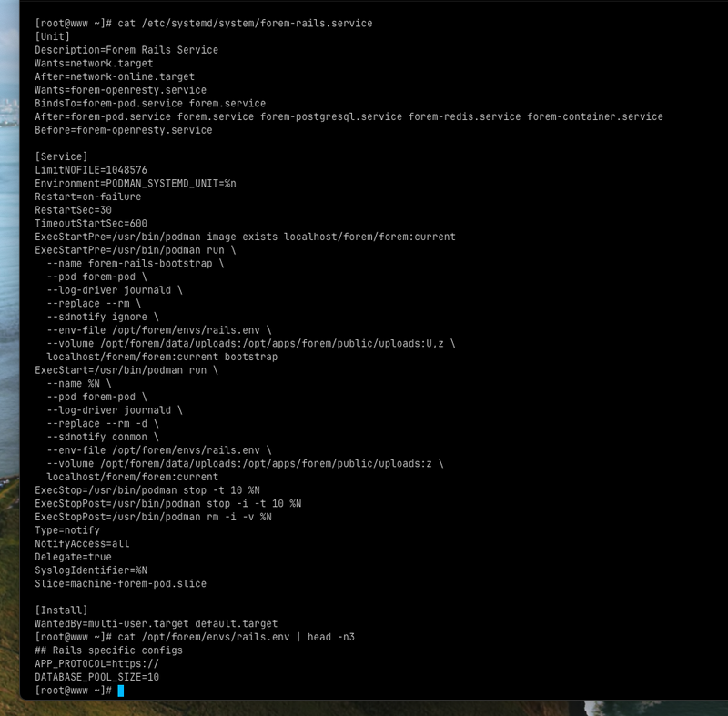Click the Restart=on-failure setting
728x716 pixels.
coord(87,197)
